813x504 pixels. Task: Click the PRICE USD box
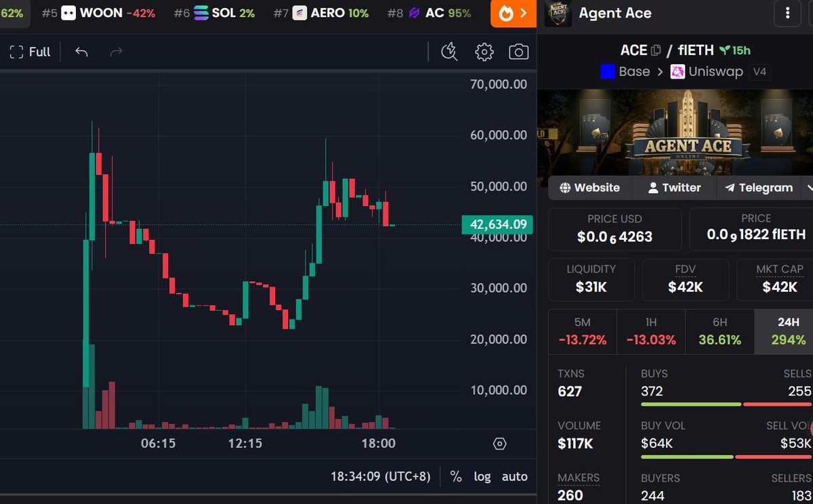click(614, 229)
